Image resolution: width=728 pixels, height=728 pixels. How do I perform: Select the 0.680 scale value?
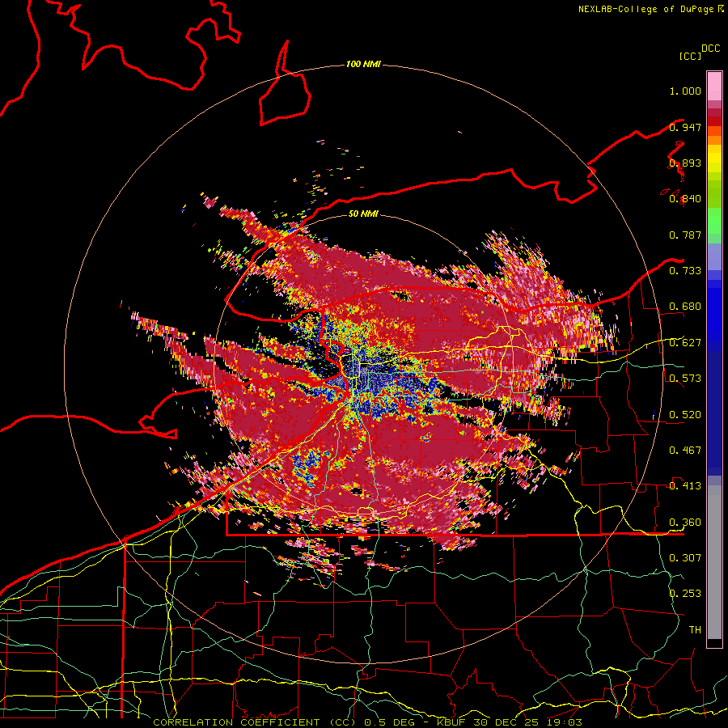pos(685,307)
